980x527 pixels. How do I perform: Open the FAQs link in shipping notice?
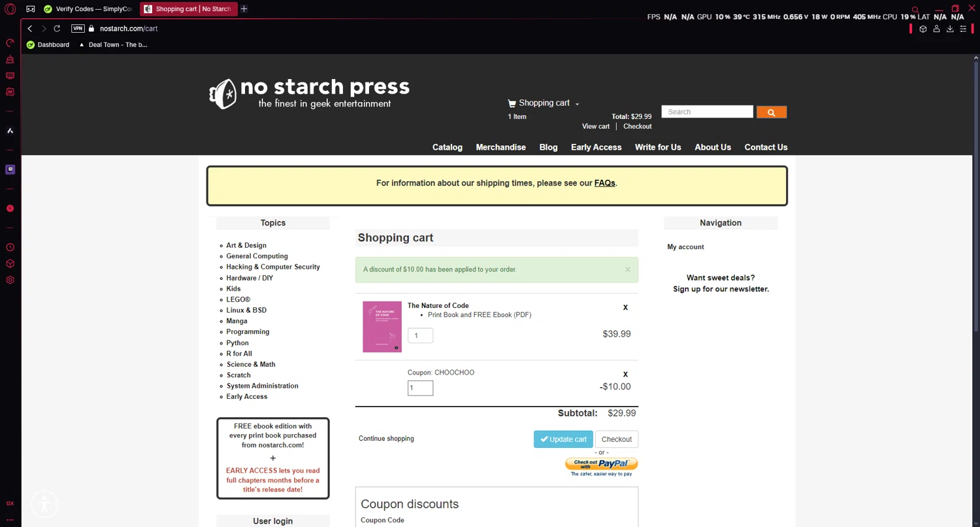604,183
